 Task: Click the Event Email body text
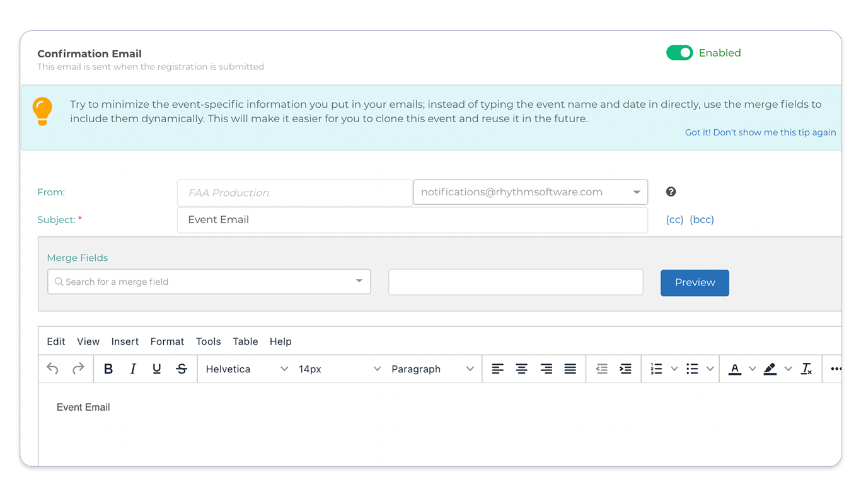tap(83, 408)
